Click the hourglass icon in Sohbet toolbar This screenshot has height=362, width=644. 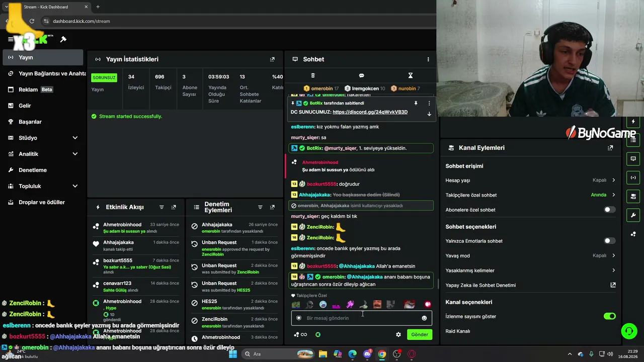point(410,75)
